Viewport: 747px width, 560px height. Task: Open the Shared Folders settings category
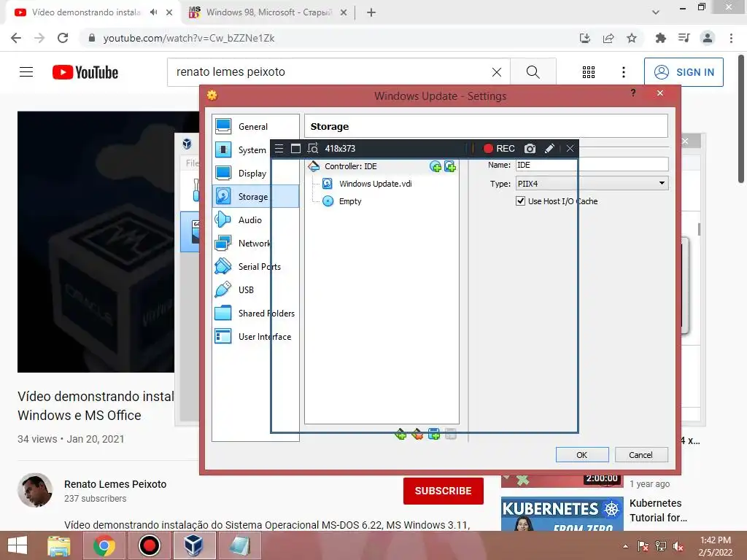click(x=255, y=313)
